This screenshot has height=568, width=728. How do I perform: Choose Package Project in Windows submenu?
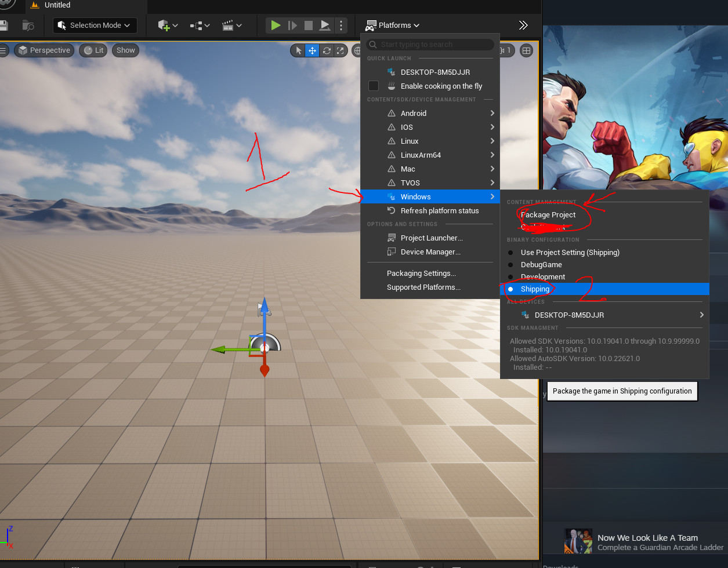[604, 214]
